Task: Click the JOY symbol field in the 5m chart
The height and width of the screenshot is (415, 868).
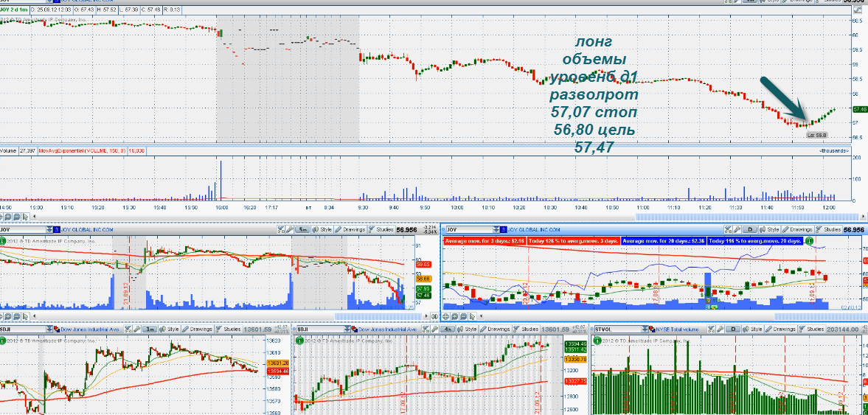Action: pos(23,230)
